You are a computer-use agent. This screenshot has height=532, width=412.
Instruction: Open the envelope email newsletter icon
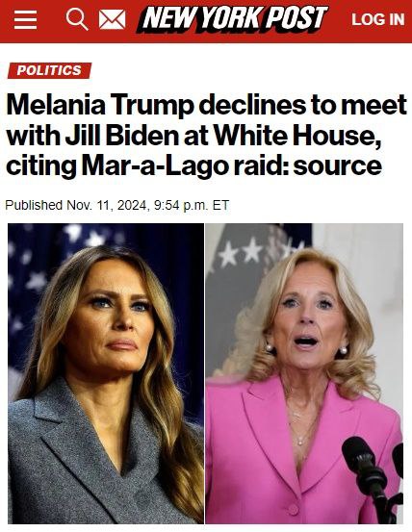click(112, 19)
